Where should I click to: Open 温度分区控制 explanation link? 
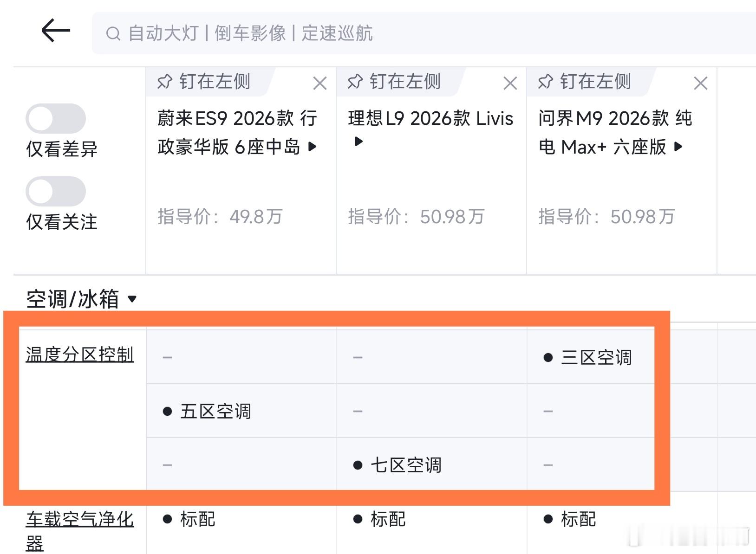[x=80, y=354]
